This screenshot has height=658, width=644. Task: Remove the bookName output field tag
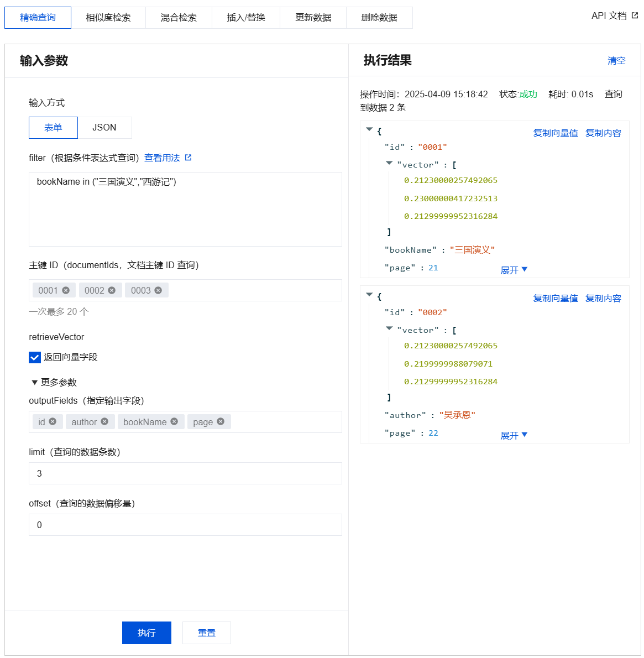pos(174,422)
